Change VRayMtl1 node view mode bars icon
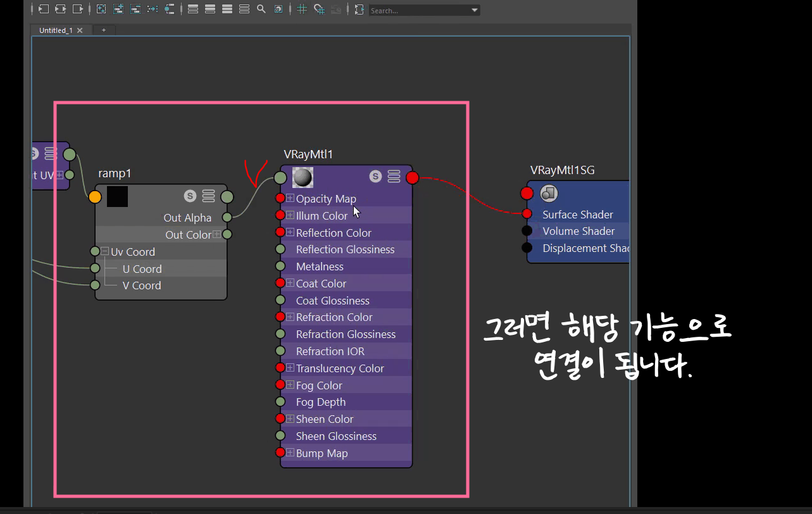The width and height of the screenshot is (812, 514). pos(394,176)
